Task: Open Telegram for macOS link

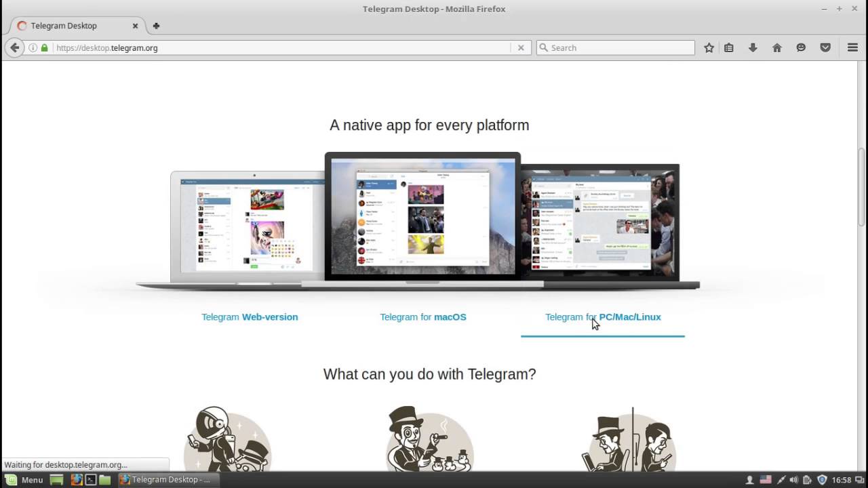Action: coord(423,317)
